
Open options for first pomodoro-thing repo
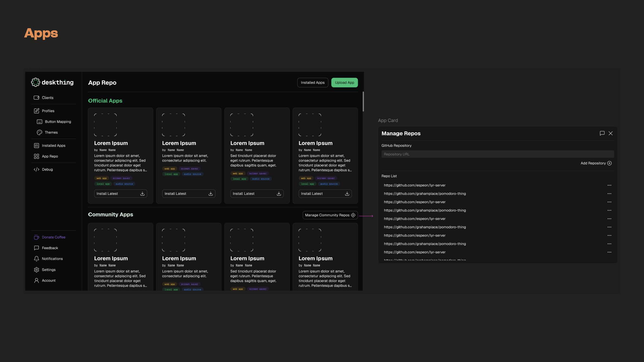pyautogui.click(x=609, y=194)
